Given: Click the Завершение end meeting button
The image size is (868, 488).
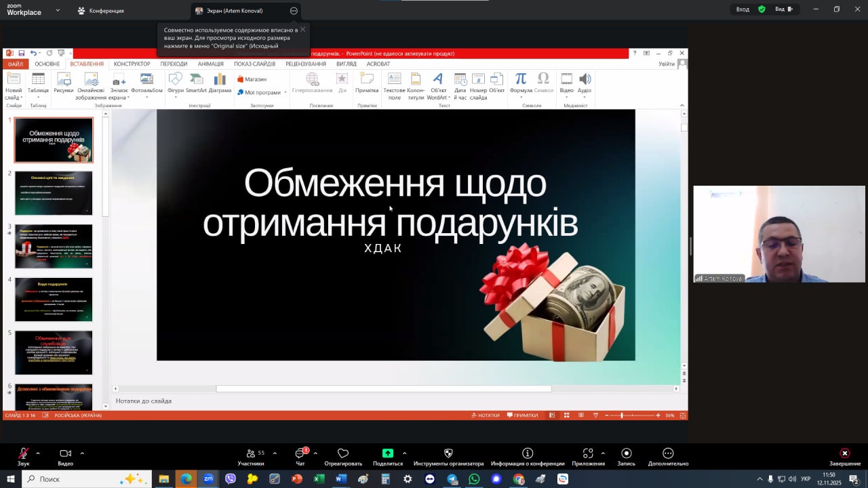Looking at the screenshot, I should [844, 454].
